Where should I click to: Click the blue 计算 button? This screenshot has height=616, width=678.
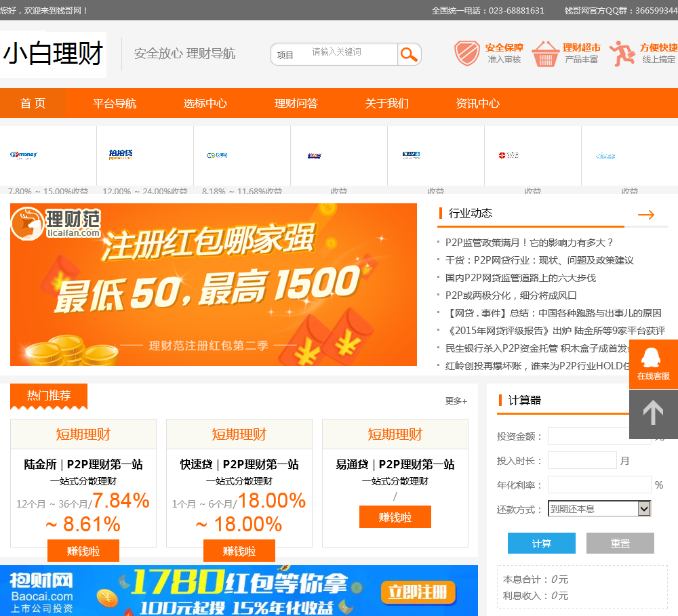click(541, 543)
